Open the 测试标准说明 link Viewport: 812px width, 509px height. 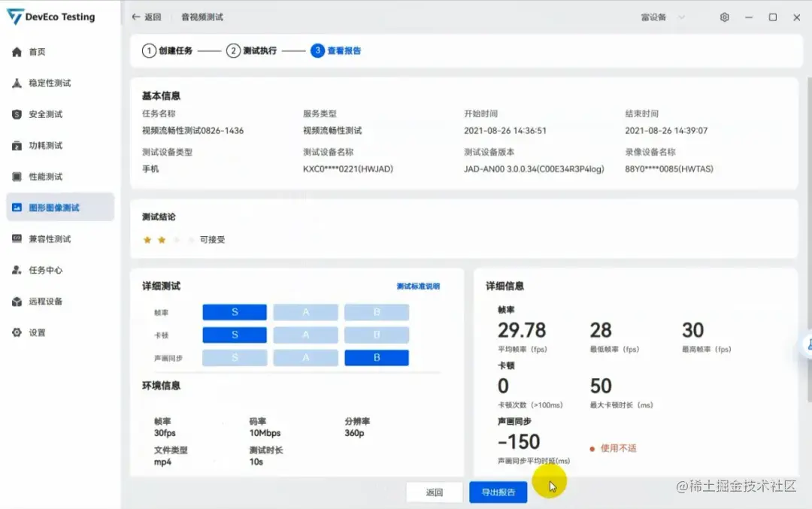pyautogui.click(x=418, y=286)
